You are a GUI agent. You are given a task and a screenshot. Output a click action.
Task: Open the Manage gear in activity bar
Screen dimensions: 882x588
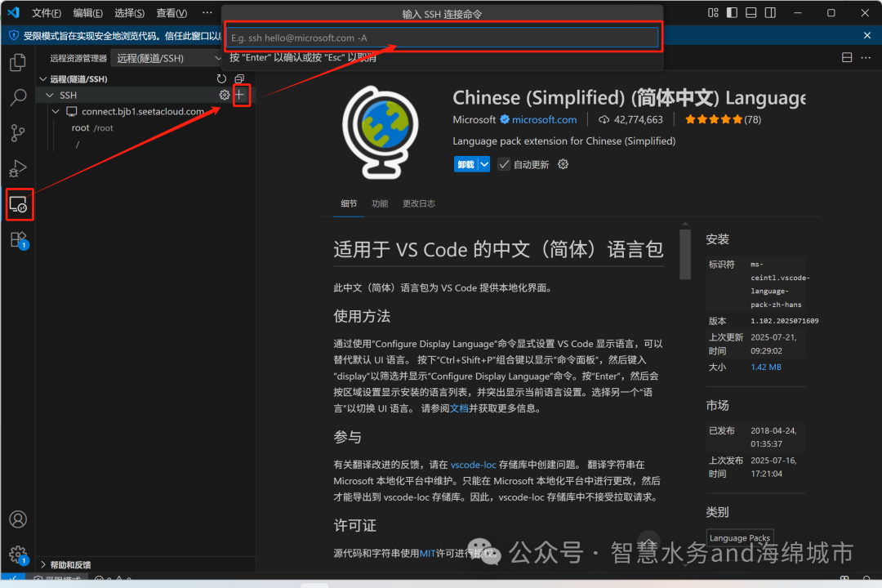coord(18,555)
